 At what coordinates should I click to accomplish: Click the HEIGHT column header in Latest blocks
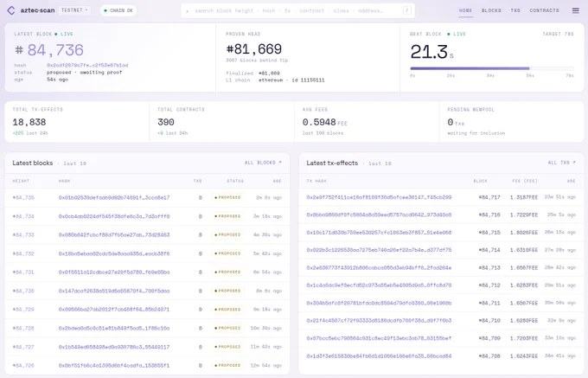(x=21, y=181)
